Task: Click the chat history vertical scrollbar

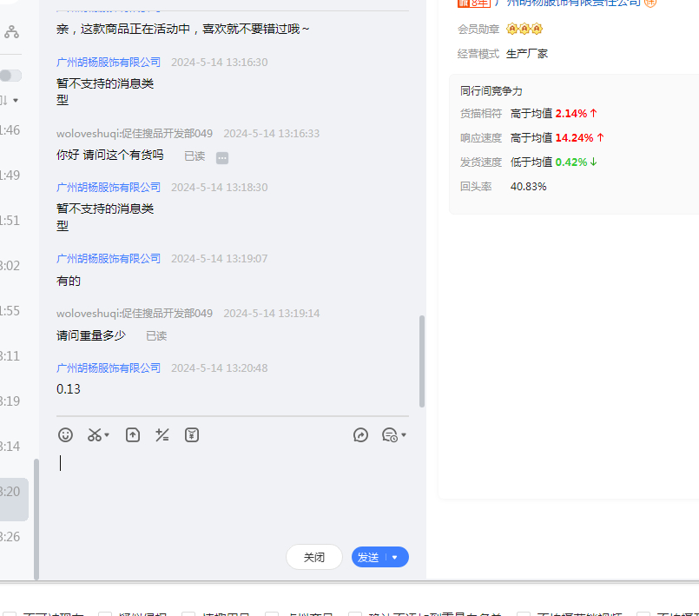Action: (x=422, y=361)
